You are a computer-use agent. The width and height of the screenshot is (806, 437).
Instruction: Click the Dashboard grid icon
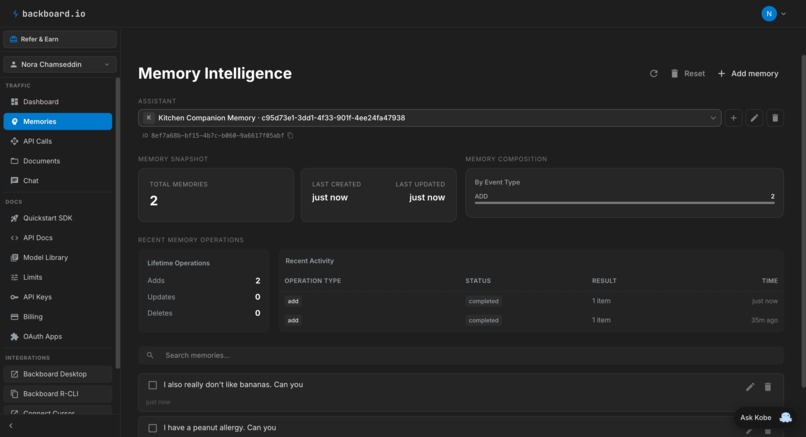(14, 102)
